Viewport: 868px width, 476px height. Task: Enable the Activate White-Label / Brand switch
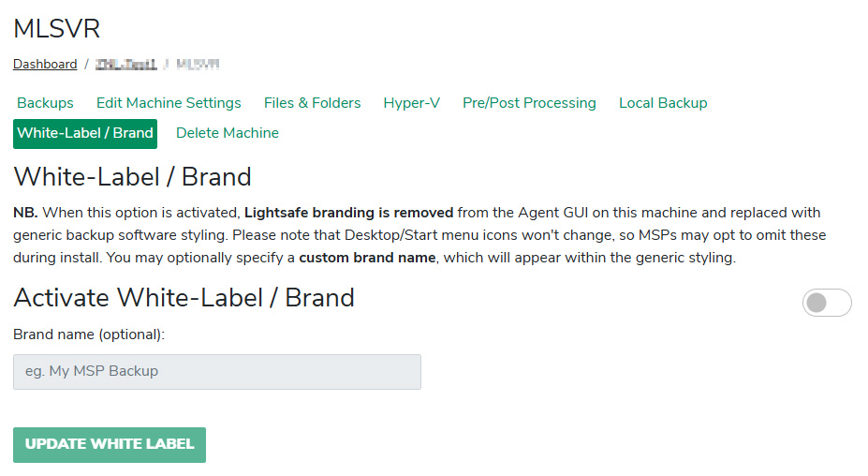tap(827, 303)
